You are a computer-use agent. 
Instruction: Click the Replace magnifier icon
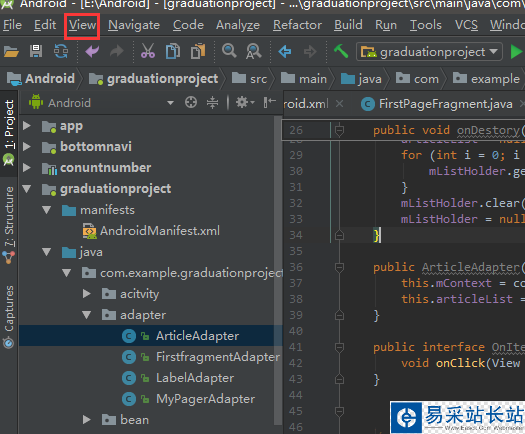click(253, 52)
